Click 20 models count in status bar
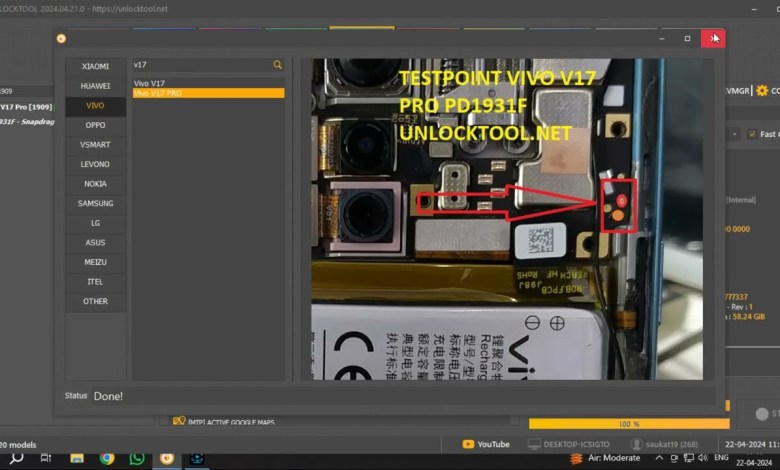 18,445
